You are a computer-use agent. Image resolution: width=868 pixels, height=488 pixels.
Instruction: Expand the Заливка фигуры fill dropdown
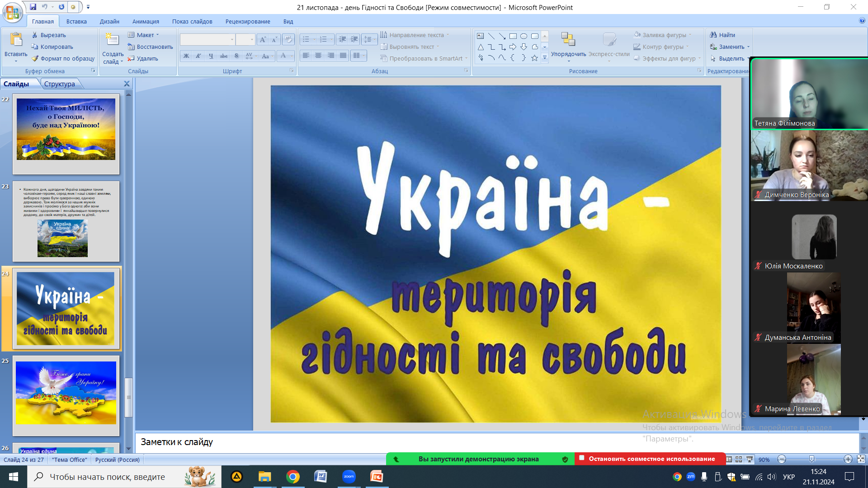(690, 35)
